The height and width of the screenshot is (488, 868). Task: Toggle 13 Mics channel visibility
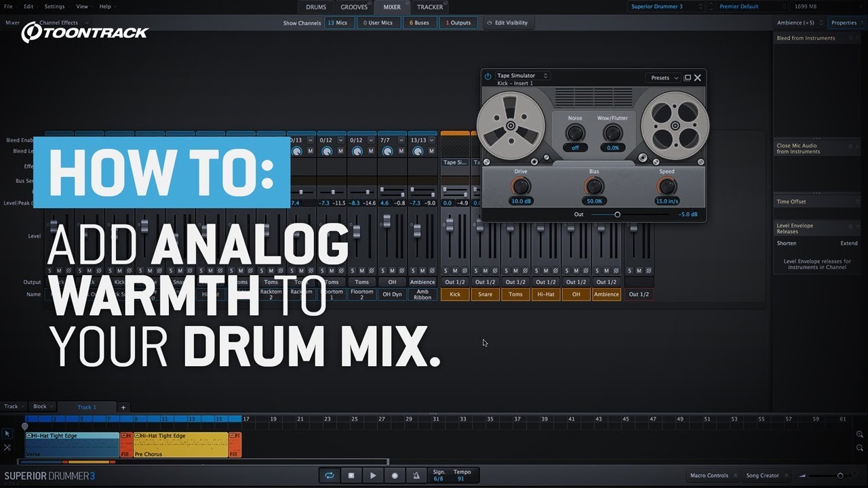click(340, 23)
